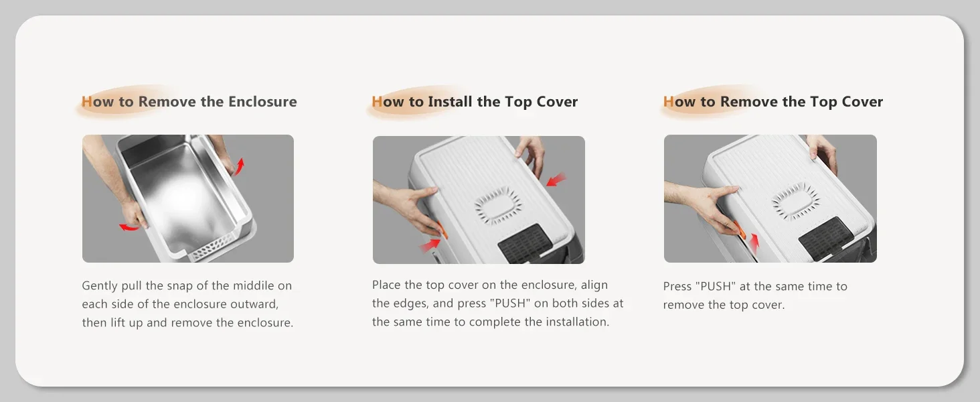Click the lower-left curved red arrow in enclosure photo

tap(130, 227)
